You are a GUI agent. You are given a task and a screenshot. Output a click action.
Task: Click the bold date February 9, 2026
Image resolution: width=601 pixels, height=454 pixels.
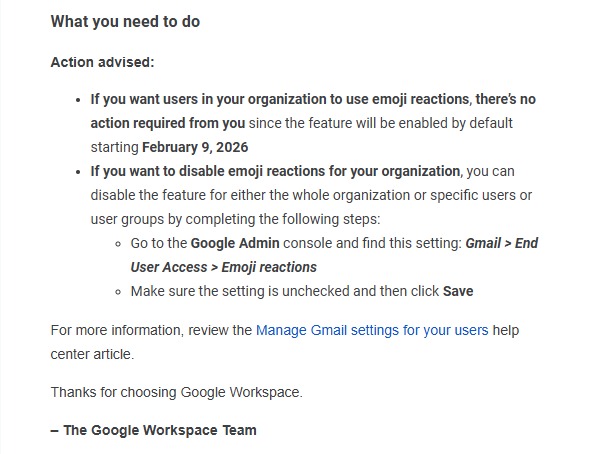[x=195, y=147]
